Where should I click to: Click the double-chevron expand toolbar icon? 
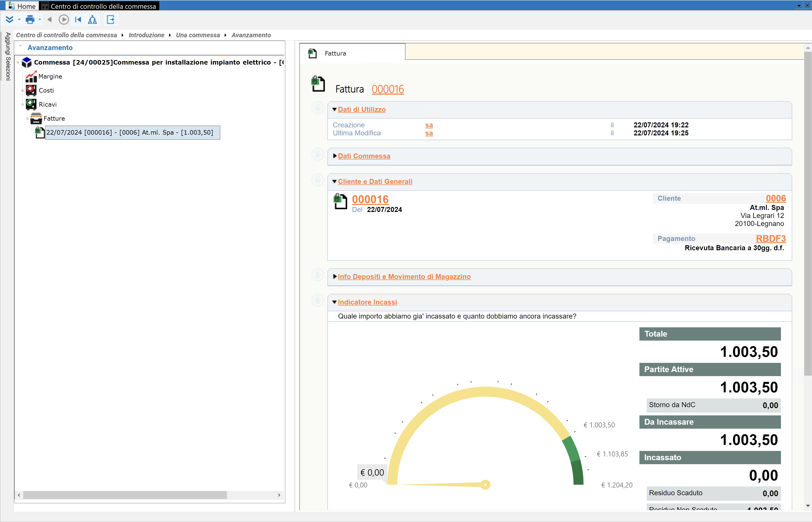pos(9,20)
